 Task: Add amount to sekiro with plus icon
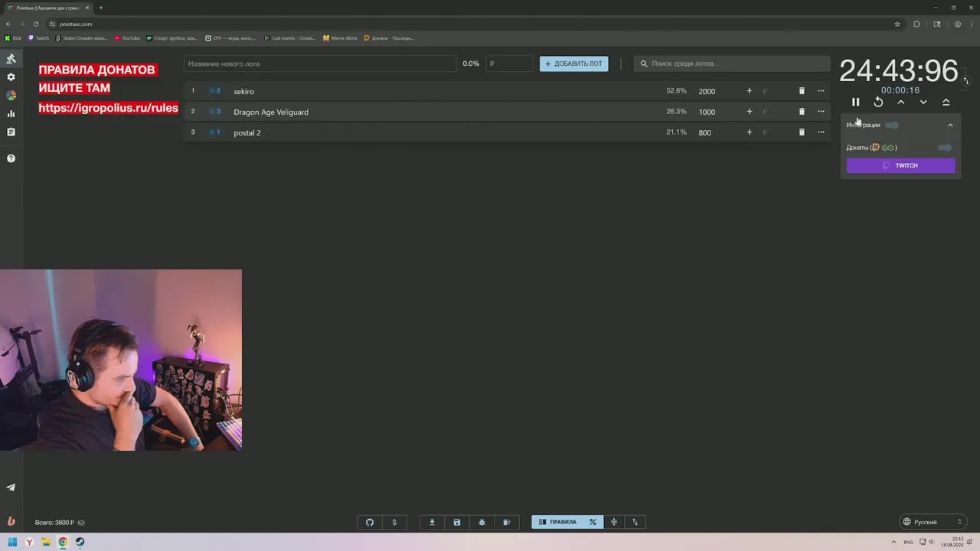(750, 91)
